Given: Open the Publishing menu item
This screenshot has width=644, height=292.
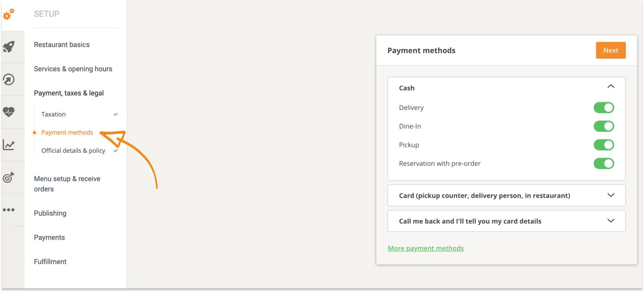Looking at the screenshot, I should click(50, 213).
